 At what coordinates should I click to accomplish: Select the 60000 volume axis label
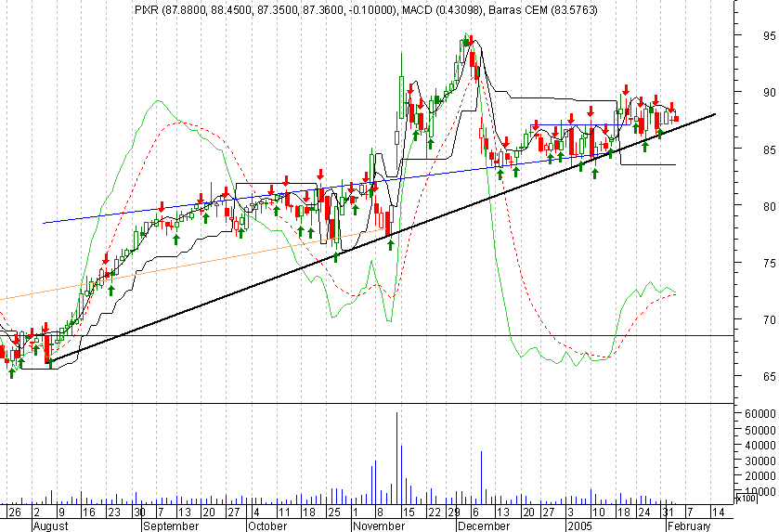pyautogui.click(x=760, y=414)
